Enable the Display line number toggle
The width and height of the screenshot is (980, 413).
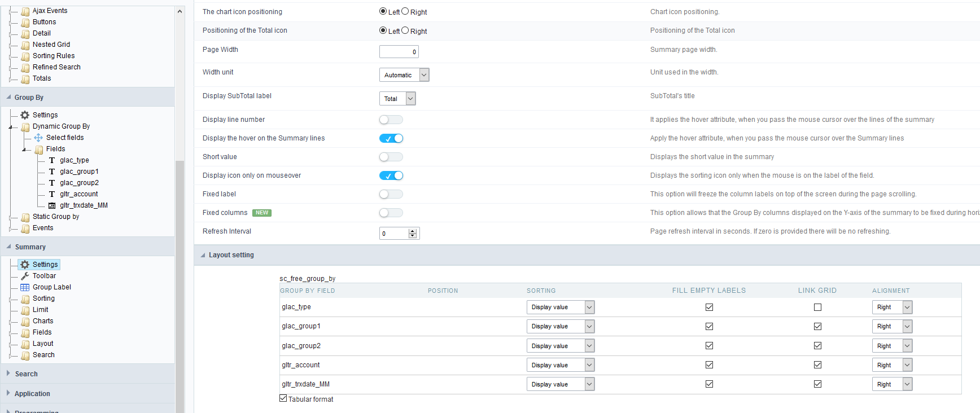(x=391, y=120)
